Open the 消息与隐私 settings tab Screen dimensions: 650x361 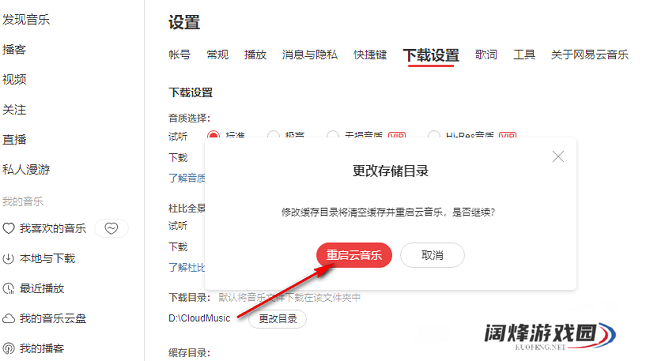[x=310, y=55]
